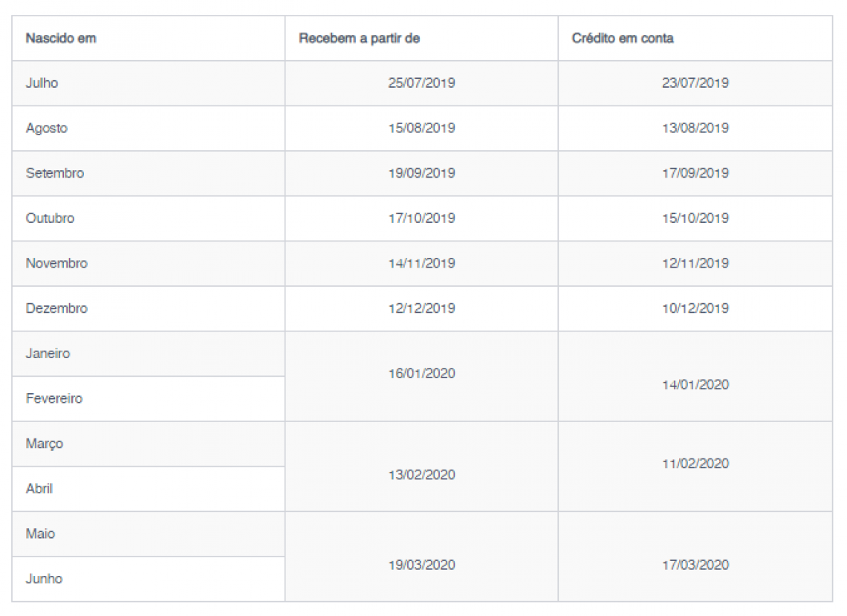847x616 pixels.
Task: Click the 'Recebem a partir de' header
Action: tap(360, 38)
